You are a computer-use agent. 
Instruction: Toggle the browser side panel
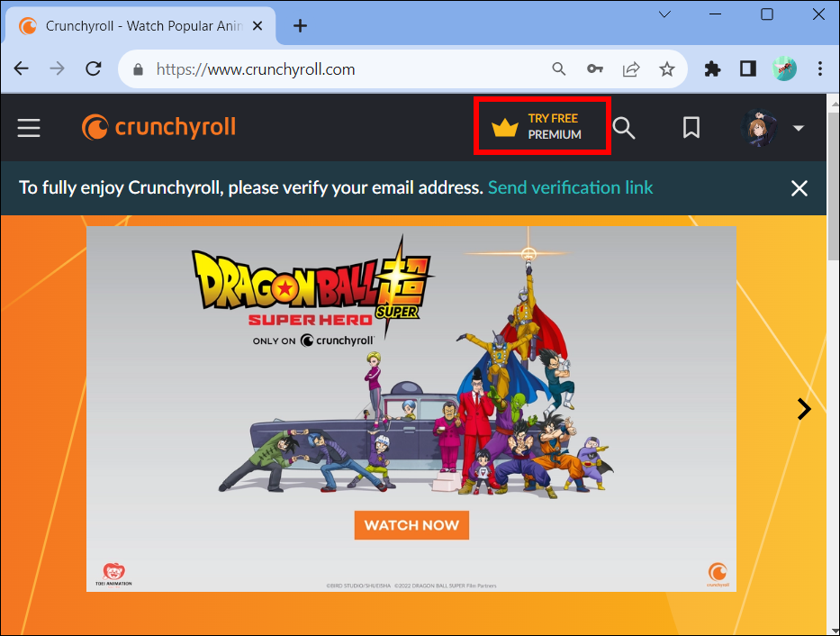click(748, 69)
